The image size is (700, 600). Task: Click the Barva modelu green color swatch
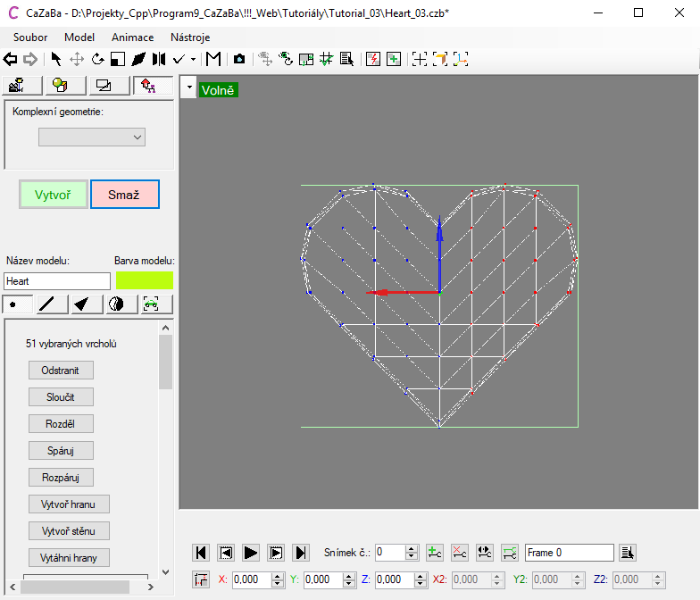tap(144, 280)
